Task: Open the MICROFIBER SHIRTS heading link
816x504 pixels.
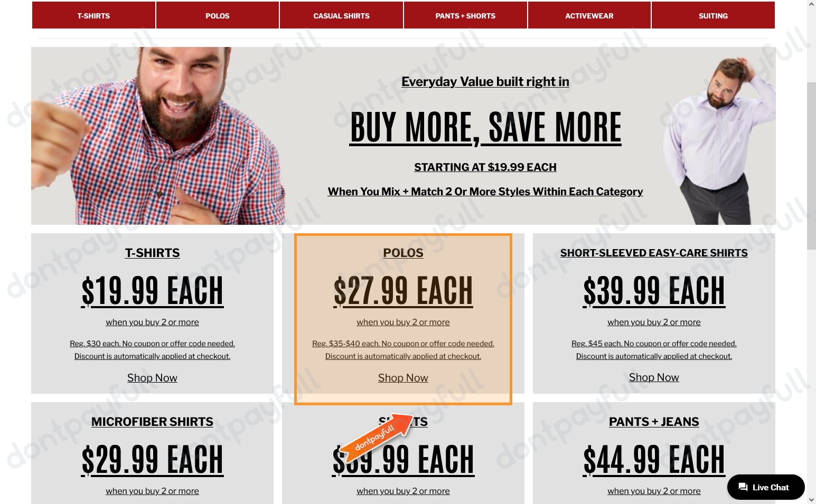Action: (152, 422)
